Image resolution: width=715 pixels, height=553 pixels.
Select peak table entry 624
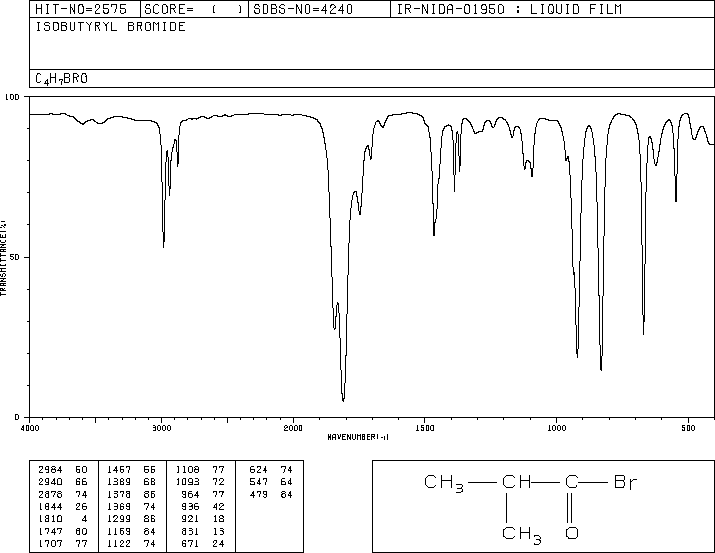(x=259, y=470)
